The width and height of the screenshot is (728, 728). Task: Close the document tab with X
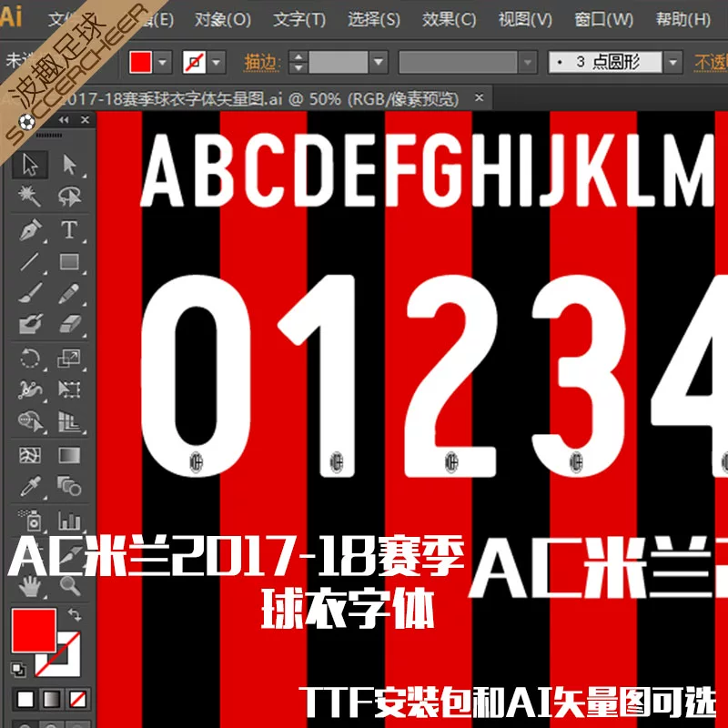480,98
